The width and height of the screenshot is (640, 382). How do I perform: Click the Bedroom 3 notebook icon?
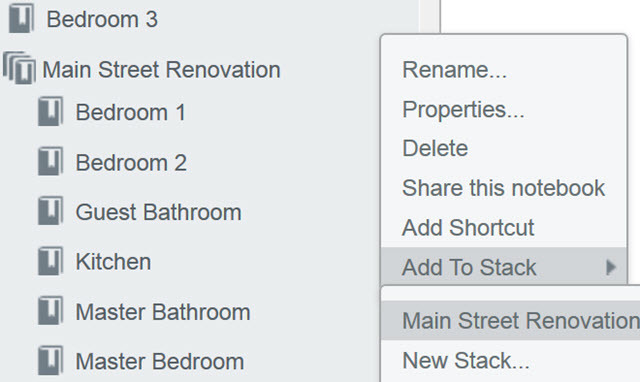point(21,19)
